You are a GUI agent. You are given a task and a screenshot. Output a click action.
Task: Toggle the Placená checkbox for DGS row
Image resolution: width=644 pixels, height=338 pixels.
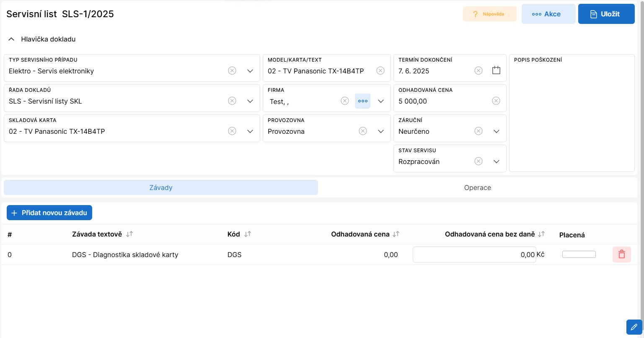(x=579, y=255)
